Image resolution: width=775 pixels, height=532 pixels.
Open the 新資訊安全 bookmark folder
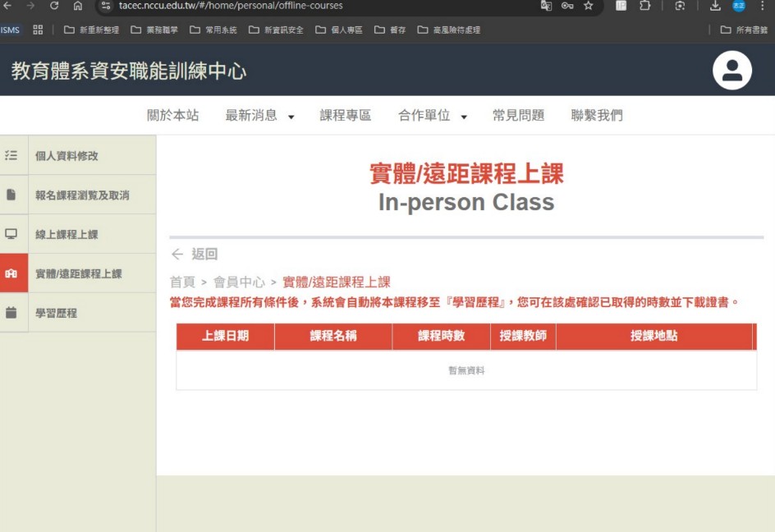[277, 30]
